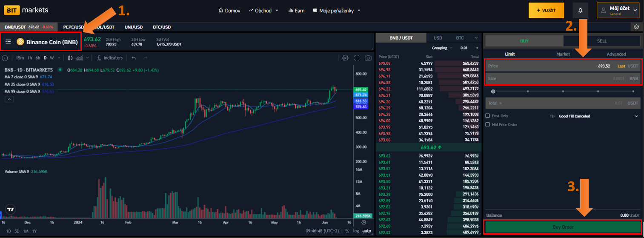
Task: Switch to the SELL tab
Action: pyautogui.click(x=601, y=41)
